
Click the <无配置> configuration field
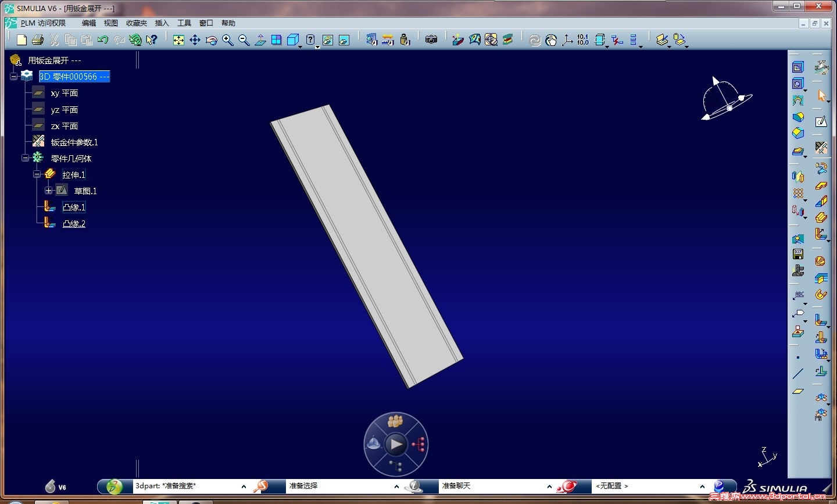(645, 486)
